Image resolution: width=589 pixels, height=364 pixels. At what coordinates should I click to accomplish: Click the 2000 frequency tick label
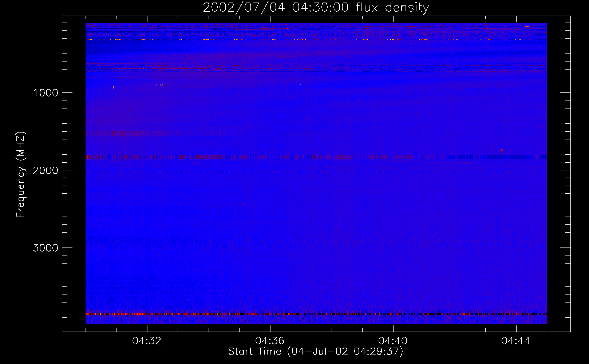pos(46,170)
